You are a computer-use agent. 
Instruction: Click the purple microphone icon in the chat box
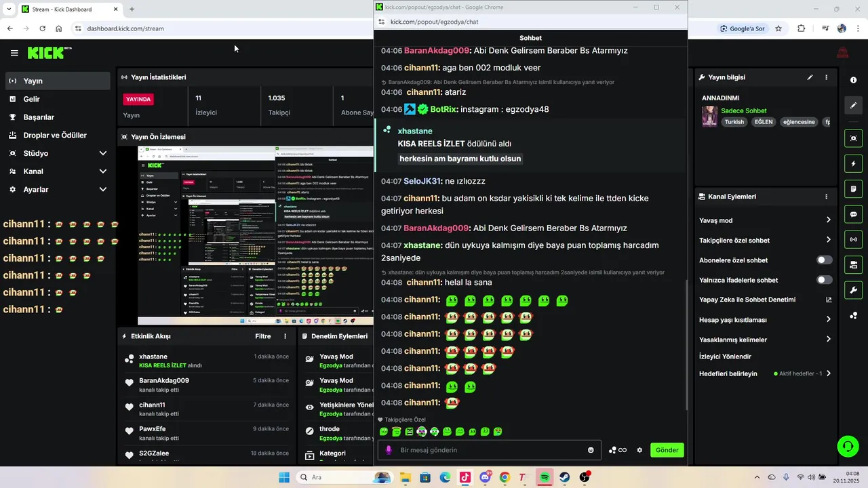[389, 450]
